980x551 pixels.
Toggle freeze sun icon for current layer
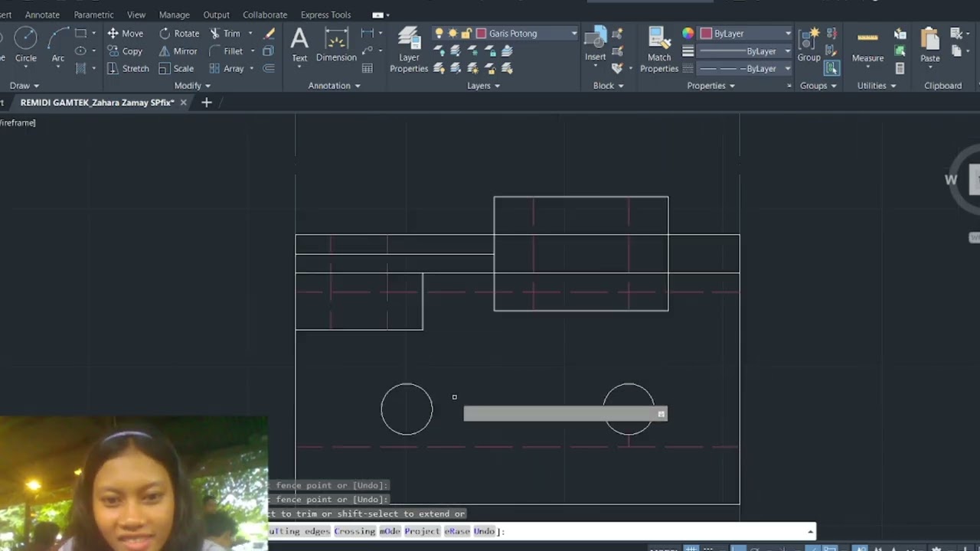coord(452,34)
